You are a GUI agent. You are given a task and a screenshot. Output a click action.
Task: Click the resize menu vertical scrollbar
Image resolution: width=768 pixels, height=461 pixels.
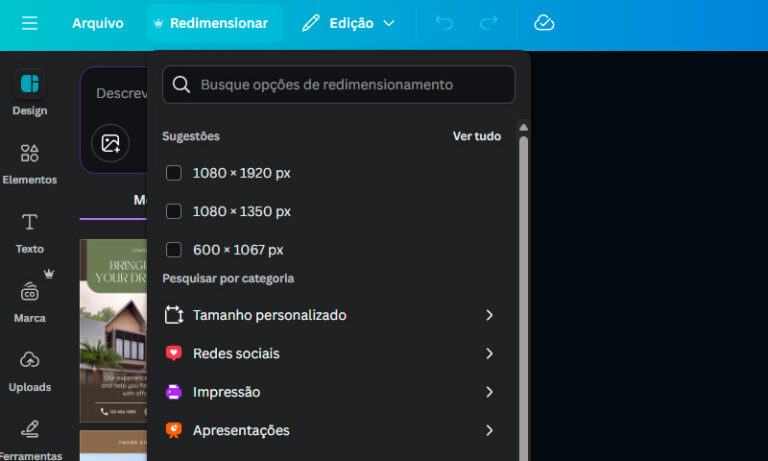tap(524, 298)
